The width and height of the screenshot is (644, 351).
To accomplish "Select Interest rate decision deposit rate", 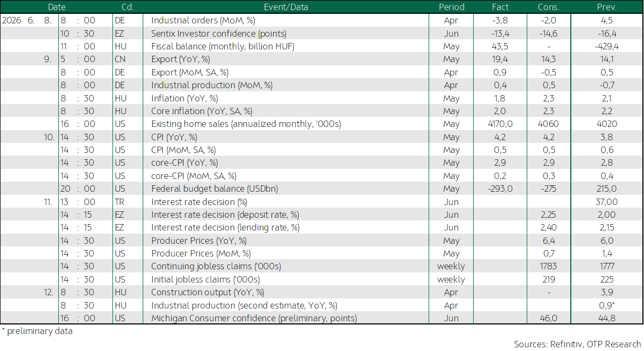I will pyautogui.click(x=225, y=215).
